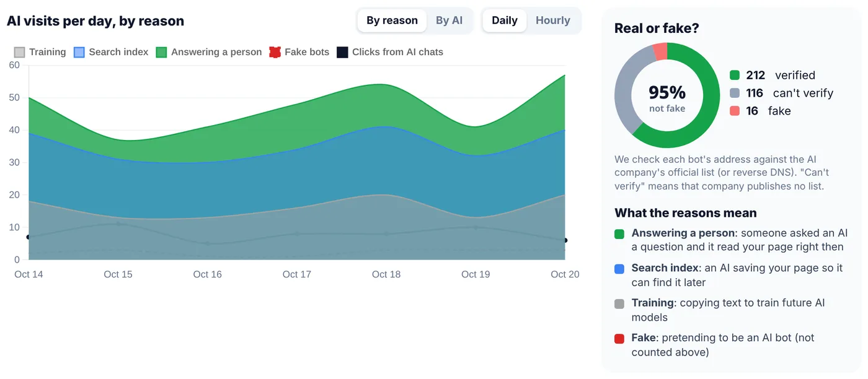Click the 212 verified count

click(x=756, y=75)
